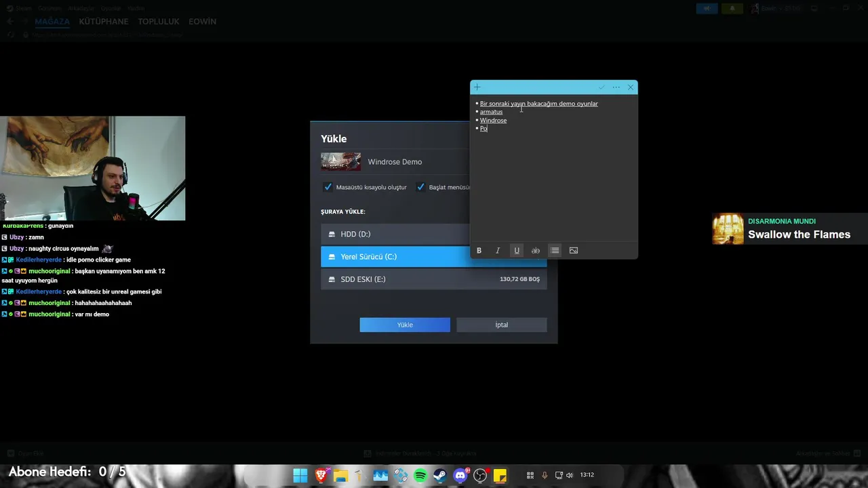
Task: Open KÜTÜPHANE tab in Steam
Action: (x=104, y=22)
